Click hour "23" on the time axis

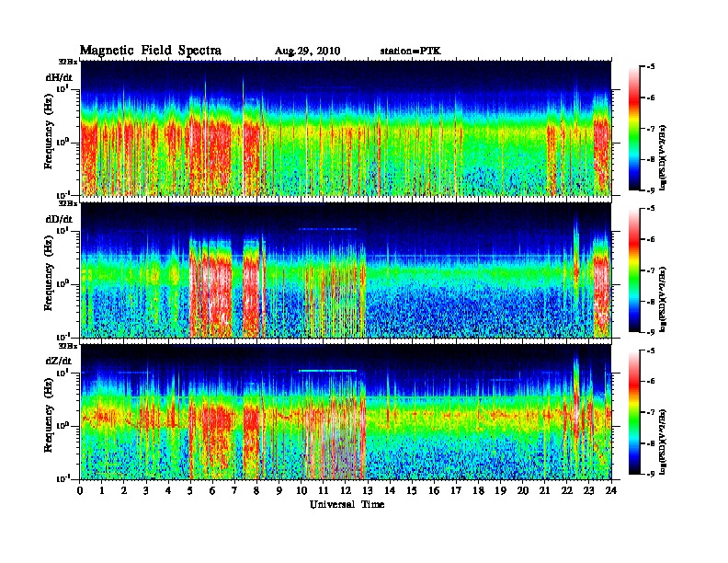coord(588,490)
